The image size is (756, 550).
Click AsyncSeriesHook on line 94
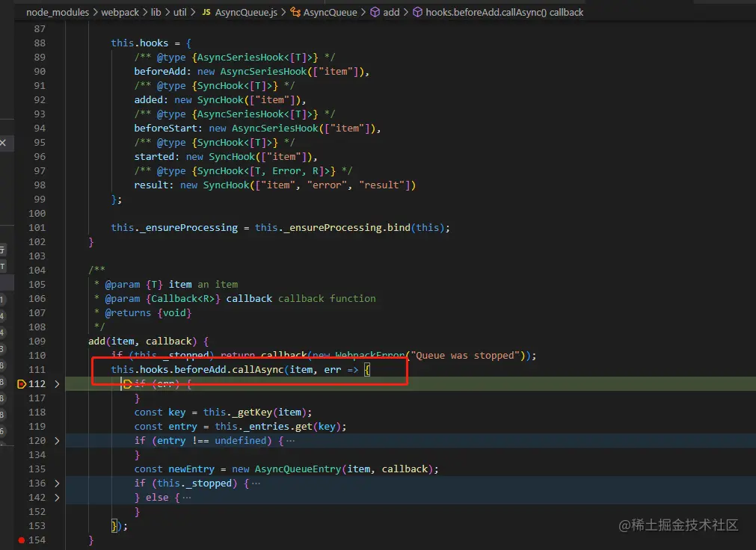pyautogui.click(x=275, y=129)
